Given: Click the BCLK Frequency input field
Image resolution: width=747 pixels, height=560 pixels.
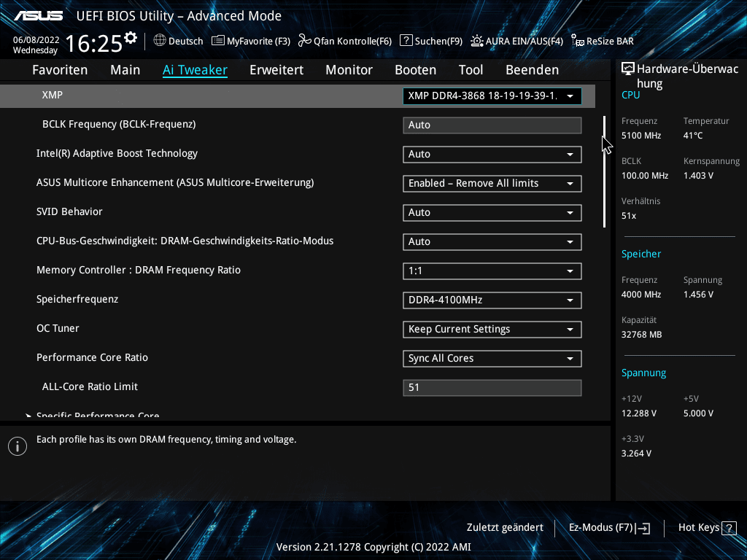Looking at the screenshot, I should 492,125.
